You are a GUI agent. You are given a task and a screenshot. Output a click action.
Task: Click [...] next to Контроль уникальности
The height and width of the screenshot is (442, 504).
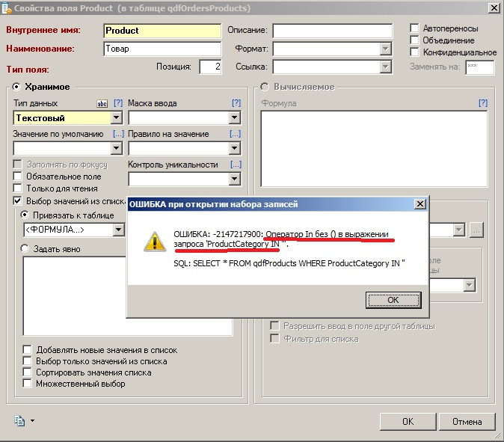[x=236, y=165]
